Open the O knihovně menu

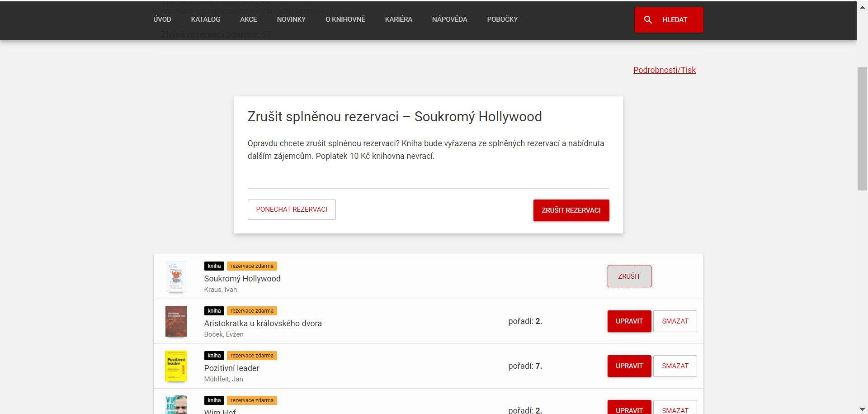(345, 19)
